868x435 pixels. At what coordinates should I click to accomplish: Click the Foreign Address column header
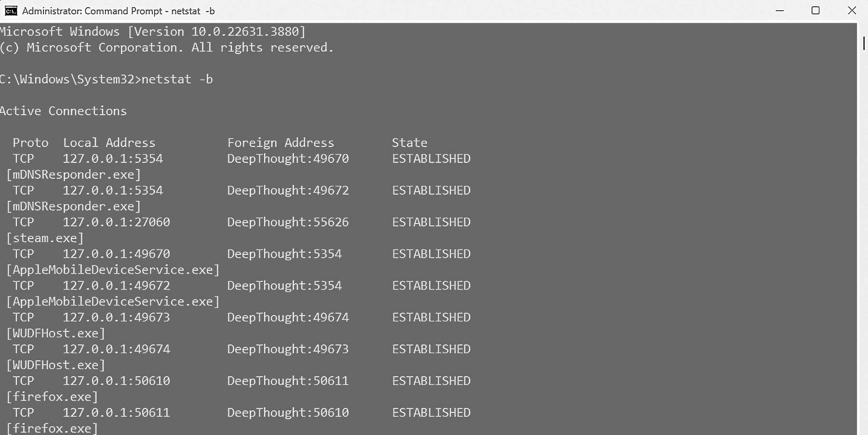tap(281, 142)
